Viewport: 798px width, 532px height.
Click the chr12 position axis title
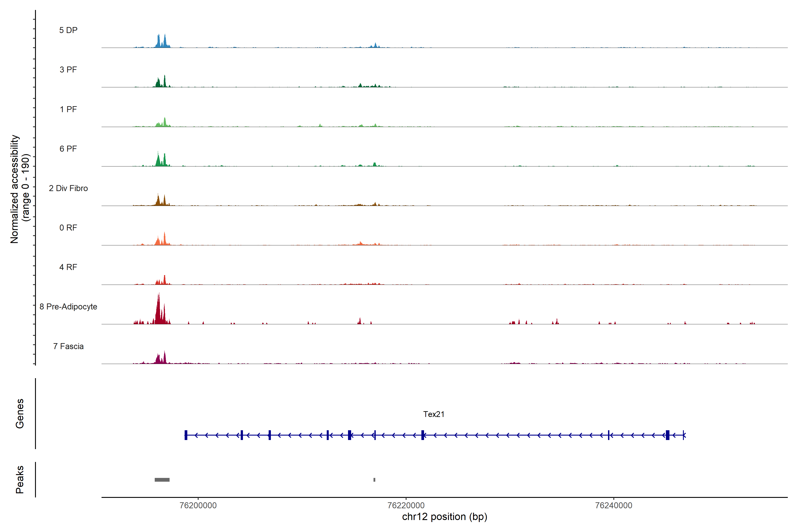click(444, 517)
